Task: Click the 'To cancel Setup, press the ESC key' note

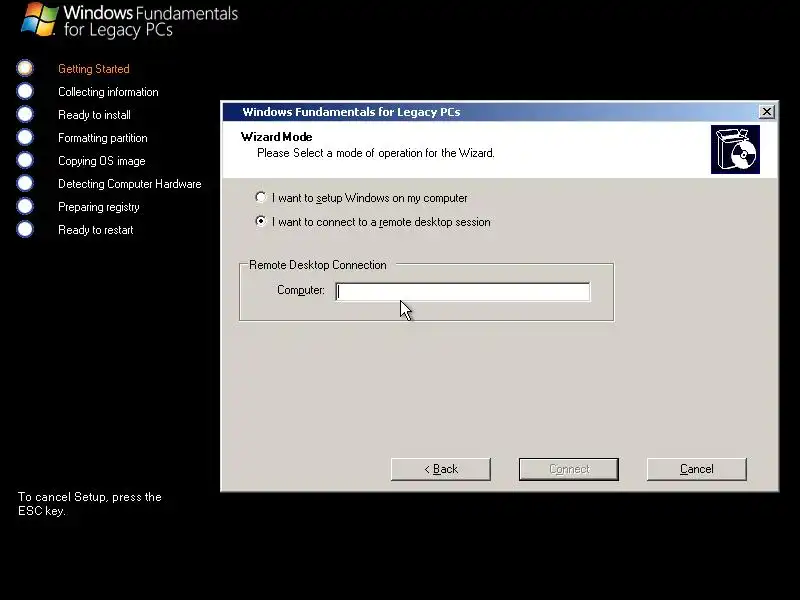Action: point(90,504)
